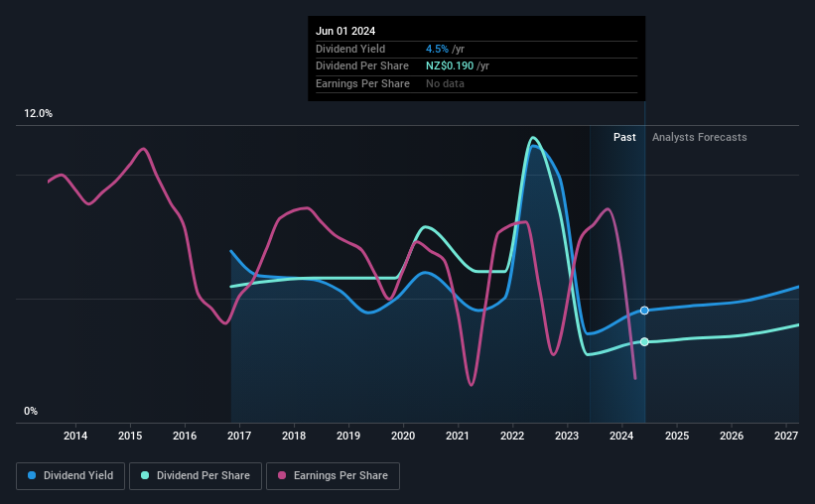Click the 2021 x-axis label
The height and width of the screenshot is (504, 815).
458,436
